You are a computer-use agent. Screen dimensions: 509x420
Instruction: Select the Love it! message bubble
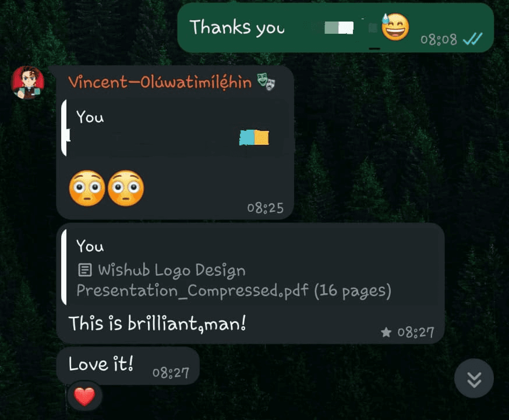(128, 366)
